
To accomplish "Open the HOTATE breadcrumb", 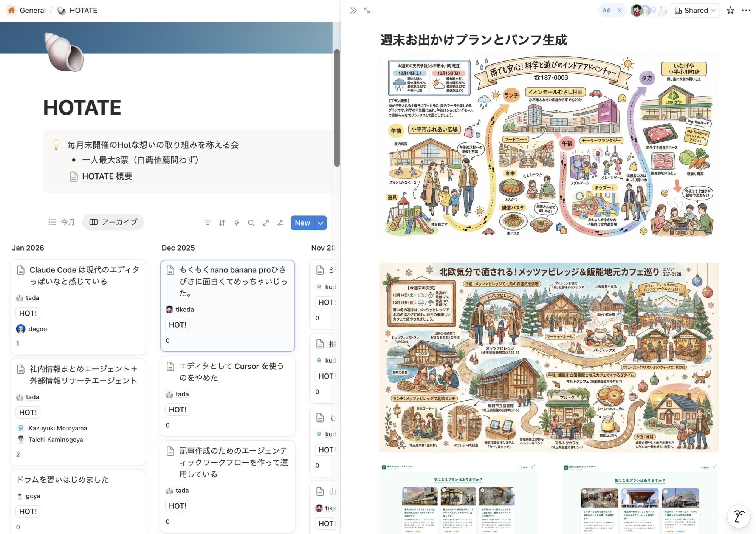I will [x=77, y=11].
